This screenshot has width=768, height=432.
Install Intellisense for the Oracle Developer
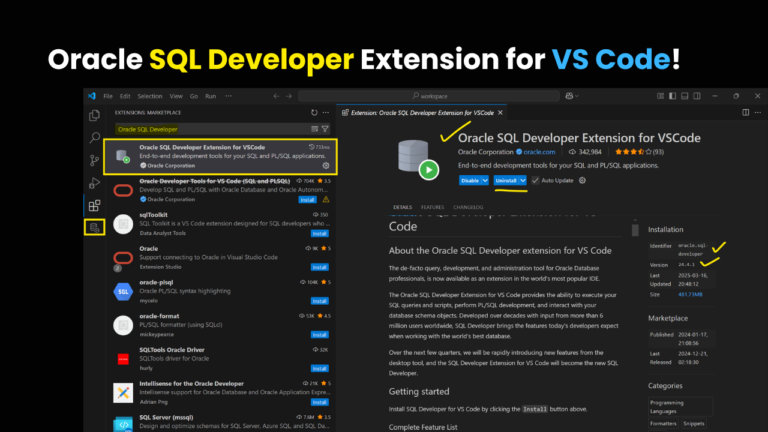pos(319,402)
